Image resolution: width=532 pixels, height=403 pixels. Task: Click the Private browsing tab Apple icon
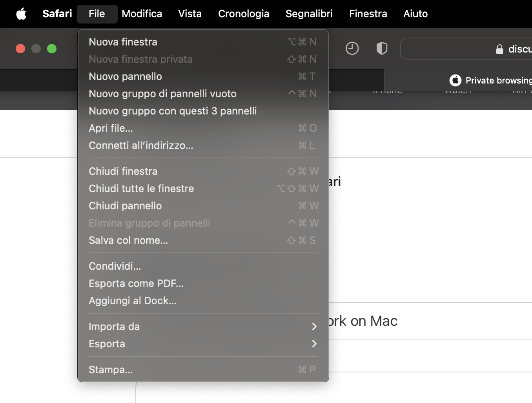click(455, 80)
